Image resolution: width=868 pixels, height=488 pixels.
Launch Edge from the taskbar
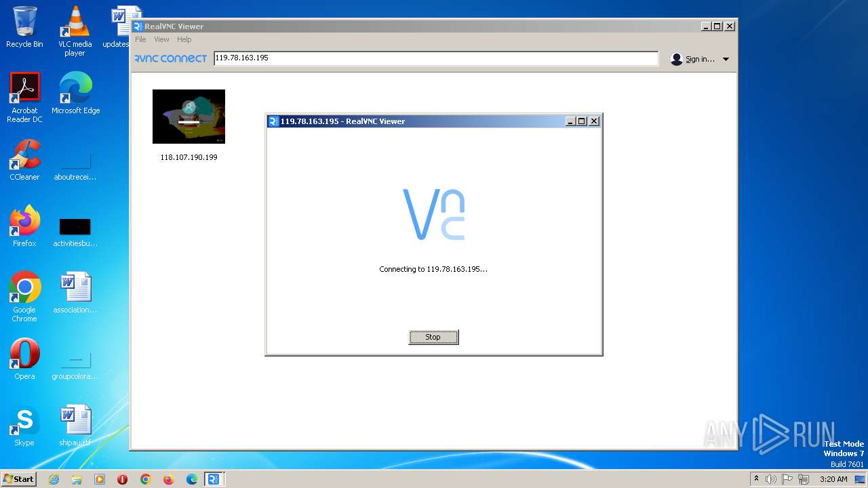pos(191,479)
